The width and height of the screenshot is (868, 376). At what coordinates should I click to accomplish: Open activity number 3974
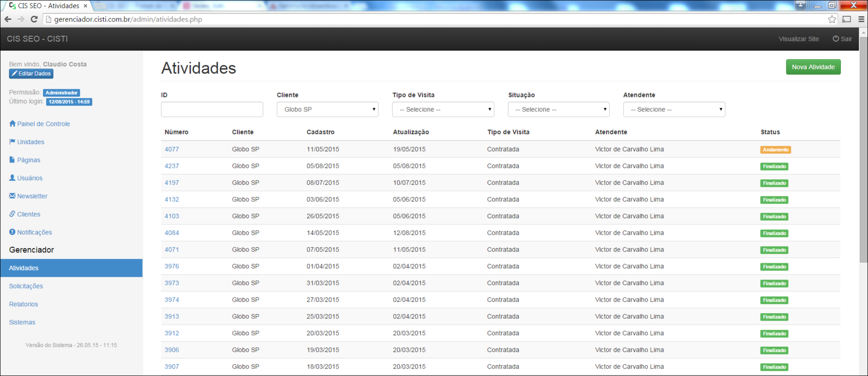click(172, 300)
